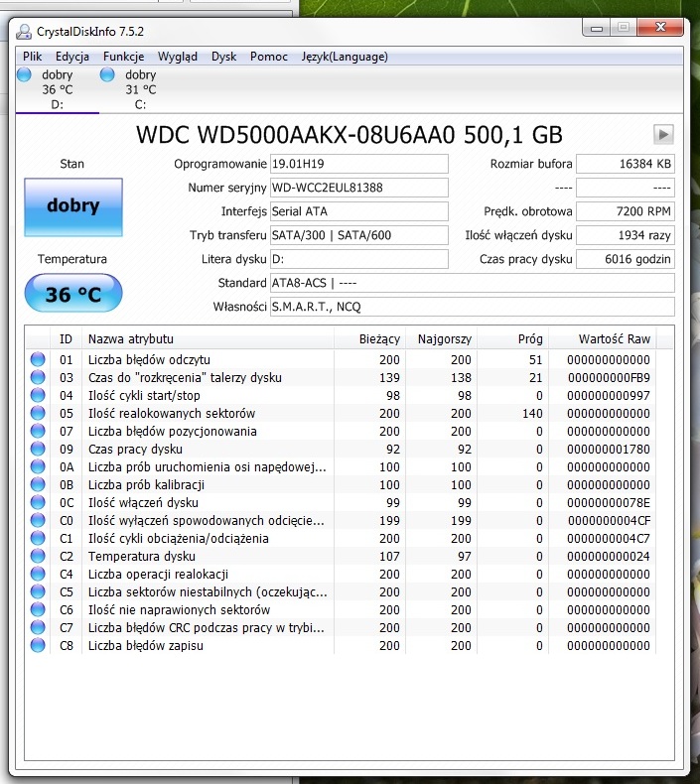Click the Własności field S.M.A.R.T., NCQ
Viewport: 700px width, 784px height.
pyautogui.click(x=473, y=307)
